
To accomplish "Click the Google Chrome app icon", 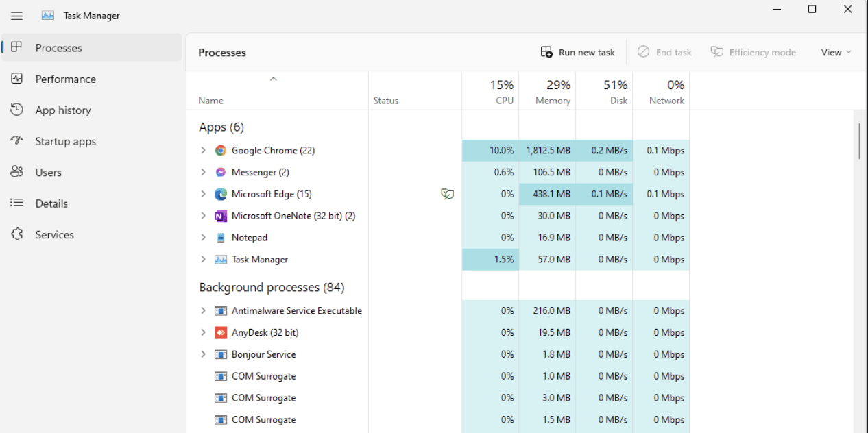I will pyautogui.click(x=221, y=150).
